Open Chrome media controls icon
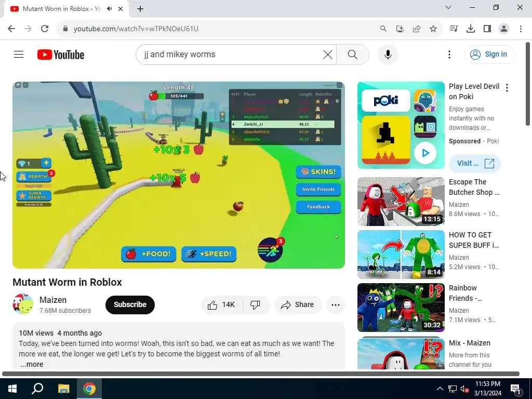The height and width of the screenshot is (399, 532). [454, 29]
